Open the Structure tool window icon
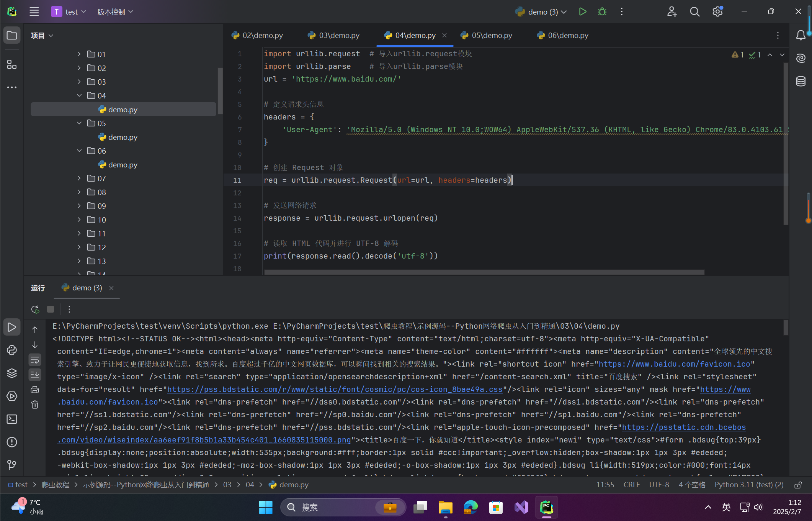This screenshot has width=812, height=521. pos(12,64)
